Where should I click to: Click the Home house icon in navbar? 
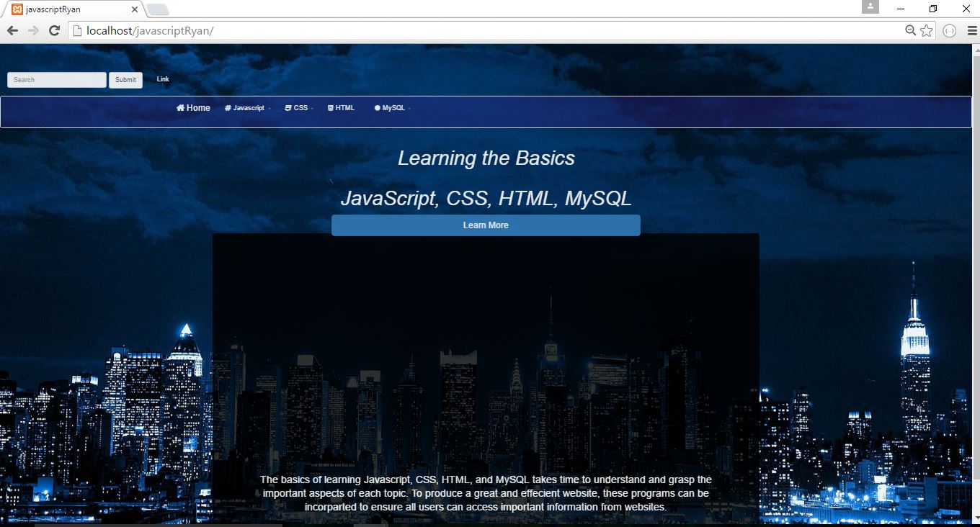coord(180,108)
